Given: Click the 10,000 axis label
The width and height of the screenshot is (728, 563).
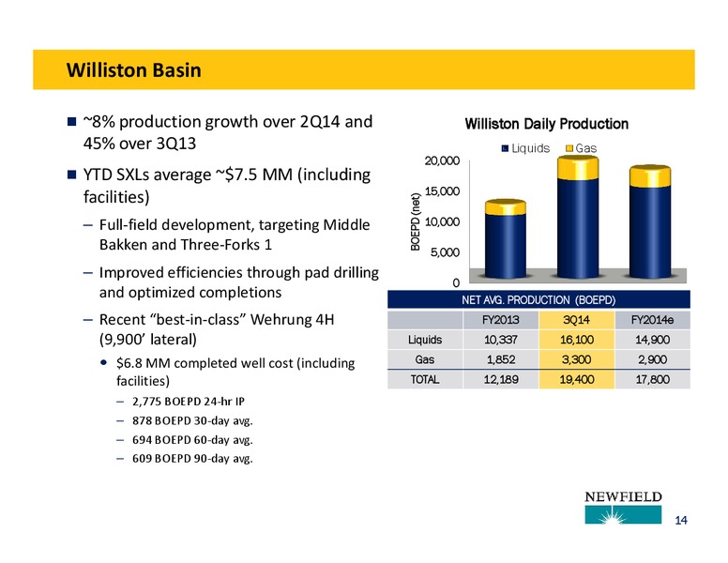Looking at the screenshot, I should pos(442,222).
